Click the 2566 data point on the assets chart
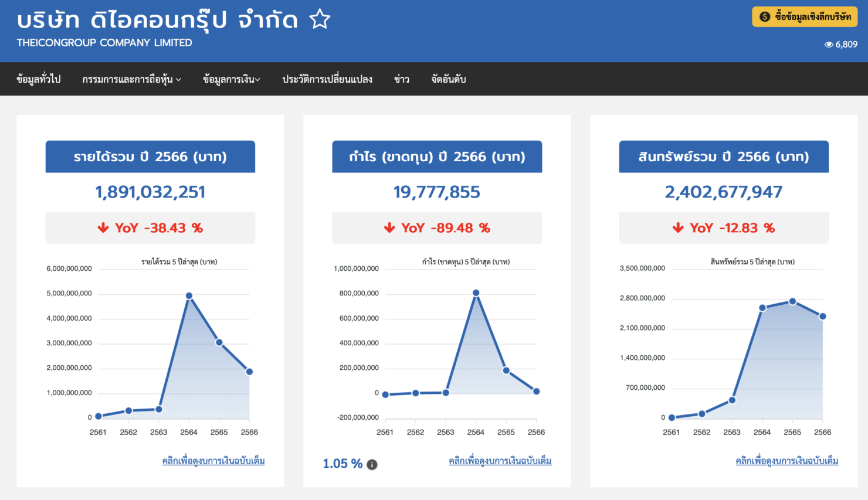 (823, 317)
